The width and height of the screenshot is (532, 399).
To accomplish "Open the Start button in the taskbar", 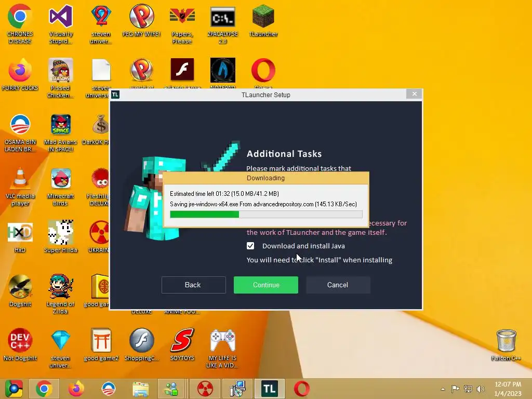I will coord(14,389).
